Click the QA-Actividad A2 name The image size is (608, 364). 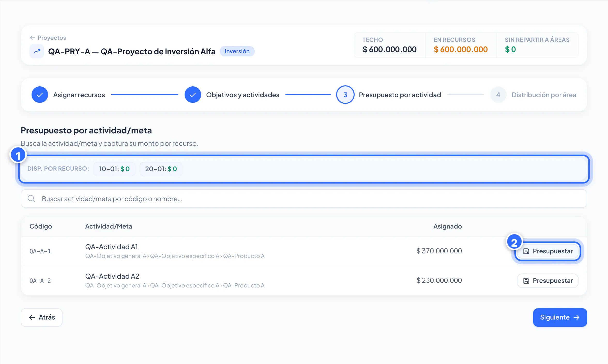112,276
